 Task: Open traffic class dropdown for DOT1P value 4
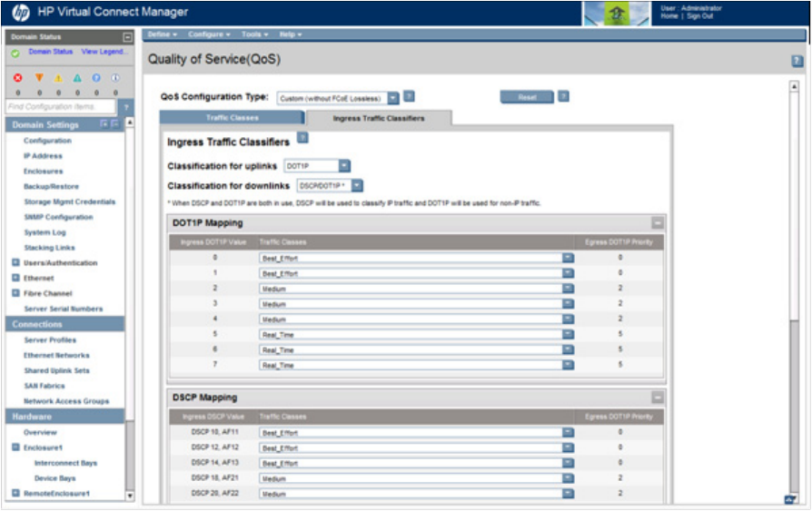pyautogui.click(x=568, y=319)
